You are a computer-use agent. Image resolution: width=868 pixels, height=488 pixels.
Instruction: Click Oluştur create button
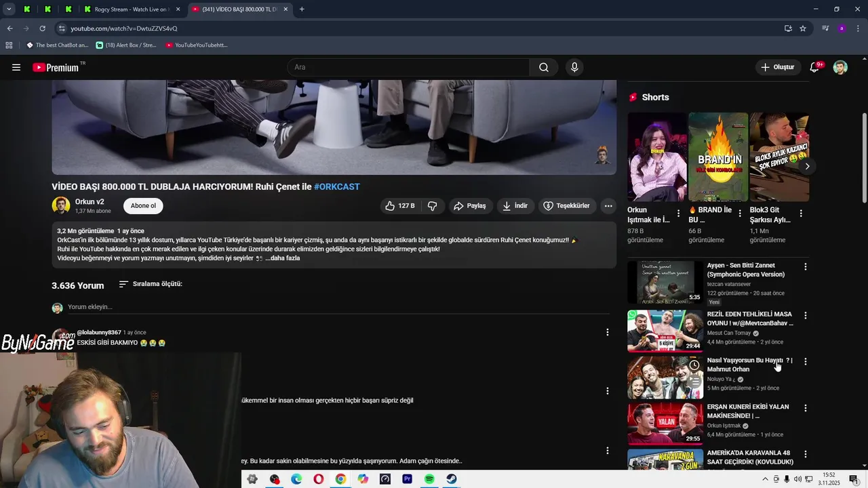777,67
